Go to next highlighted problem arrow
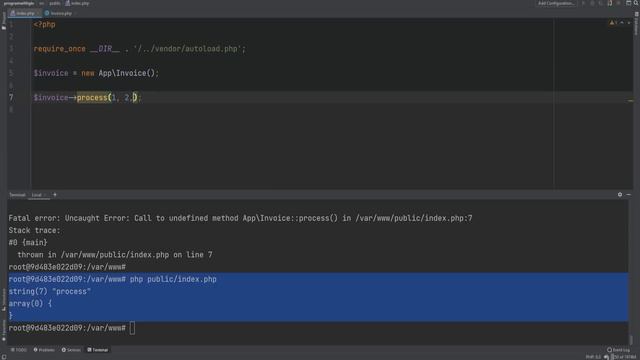 (629, 23)
